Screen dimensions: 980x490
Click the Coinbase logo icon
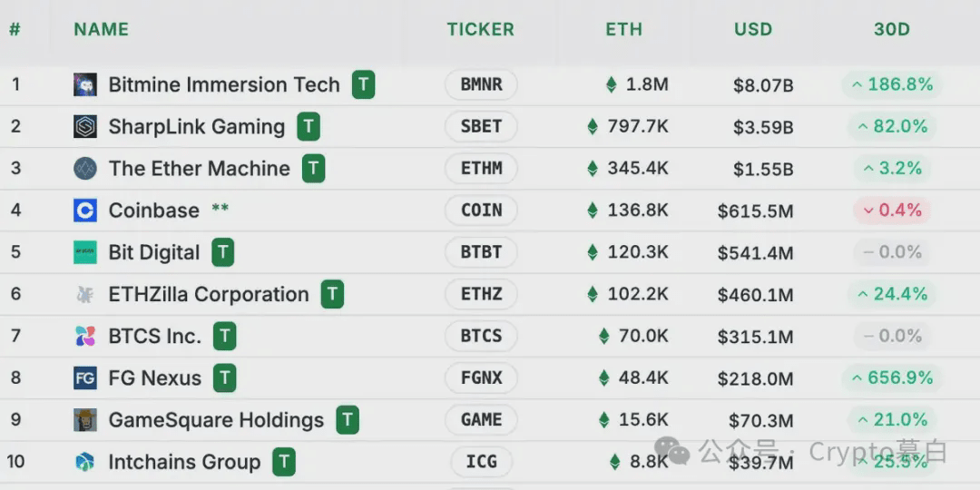coord(85,210)
